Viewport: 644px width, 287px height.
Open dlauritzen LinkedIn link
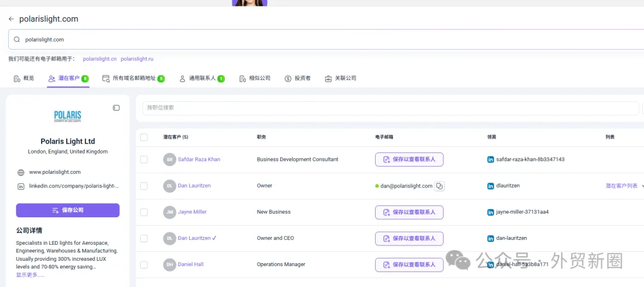click(508, 186)
